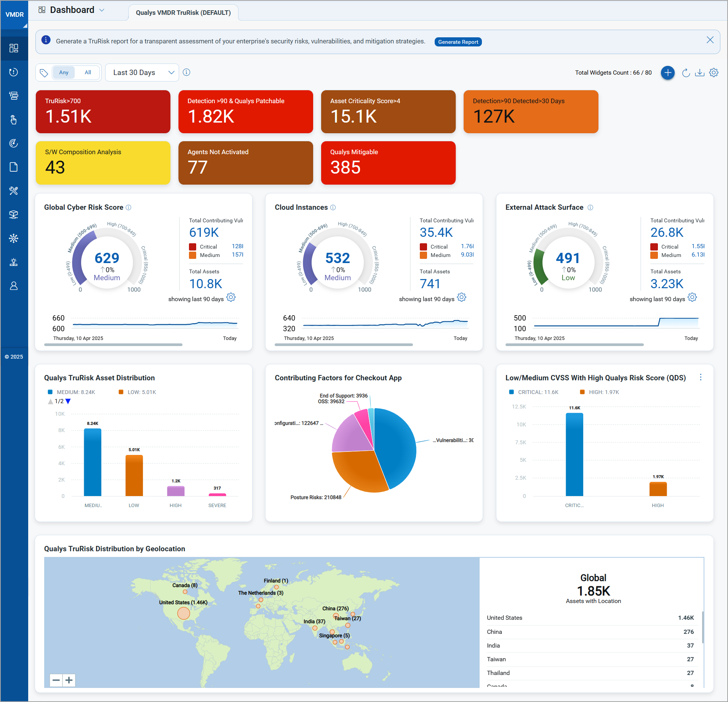This screenshot has height=702, width=728.
Task: Click info icon next to External Attack Surface
Action: [590, 207]
